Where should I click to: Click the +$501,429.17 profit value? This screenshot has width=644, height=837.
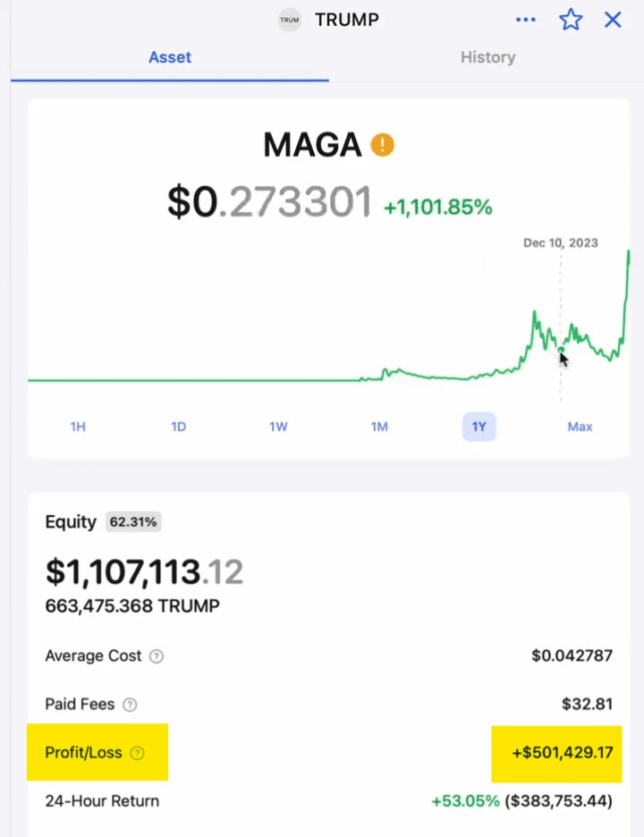pyautogui.click(x=563, y=753)
